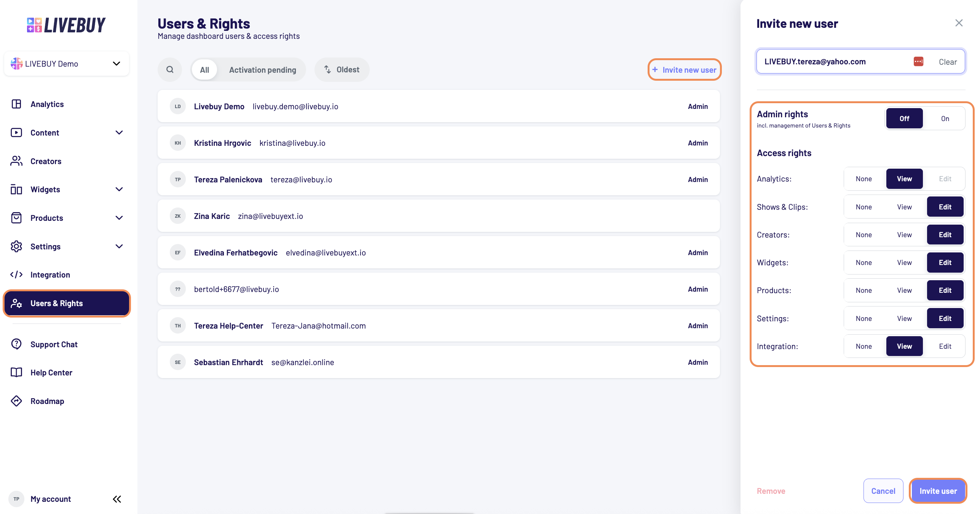Open Tereza Help-Center user row
The image size is (980, 514).
pos(439,326)
